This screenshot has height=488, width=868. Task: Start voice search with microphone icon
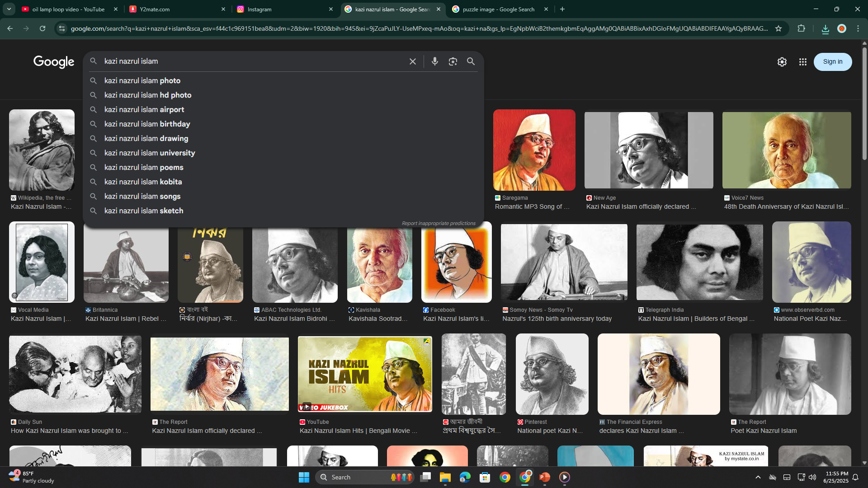pyautogui.click(x=434, y=61)
